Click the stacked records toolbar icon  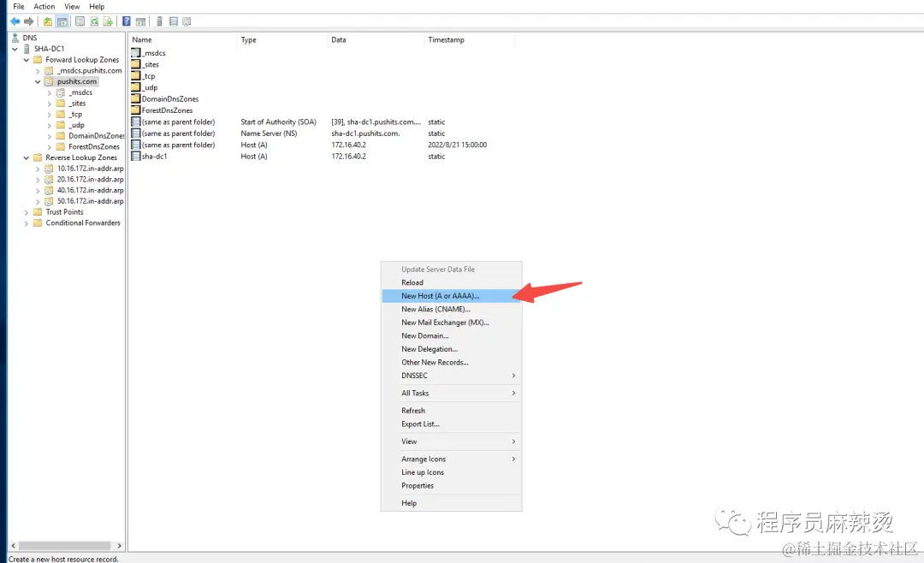pos(173,21)
